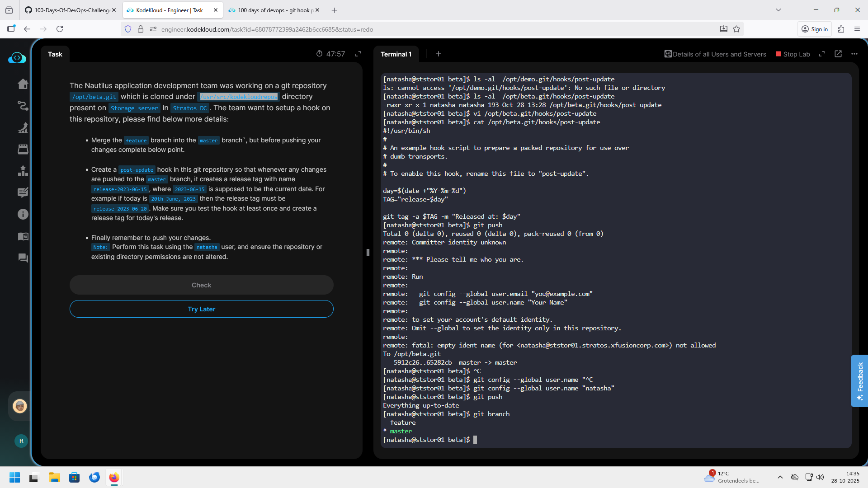Open the terminal three-dots more options menu
The width and height of the screenshot is (868, 488).
pyautogui.click(x=854, y=54)
